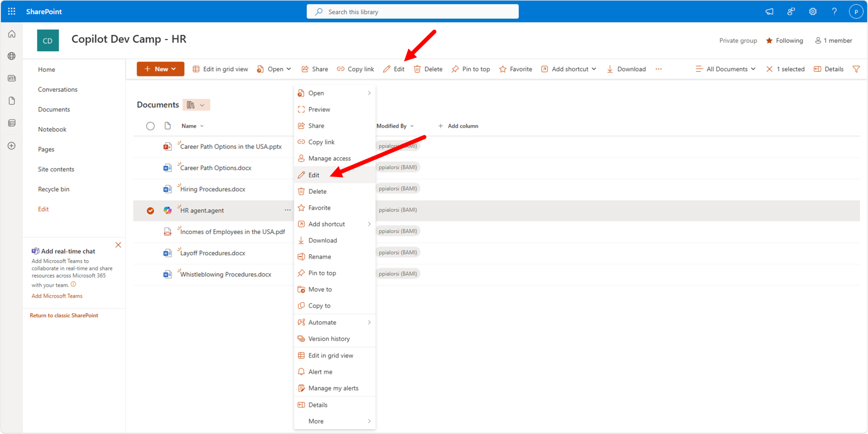868x434 pixels.
Task: Choose Manage my alerts in context menu
Action: [334, 388]
